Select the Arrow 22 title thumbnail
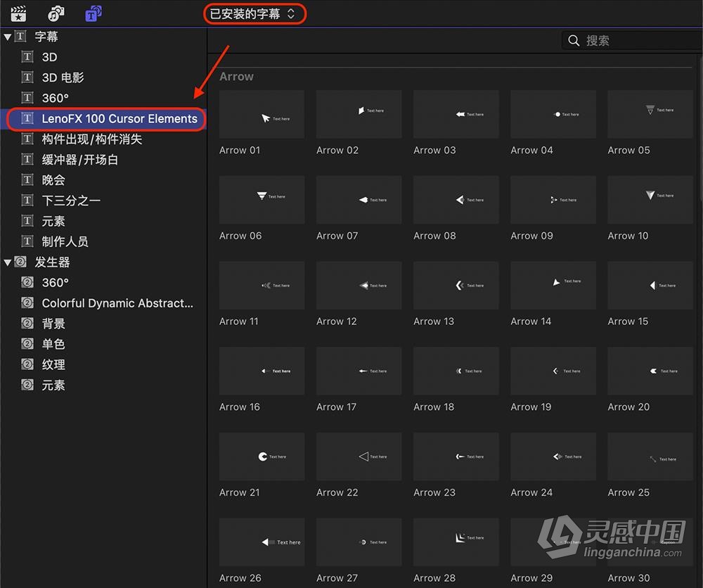 click(x=359, y=457)
